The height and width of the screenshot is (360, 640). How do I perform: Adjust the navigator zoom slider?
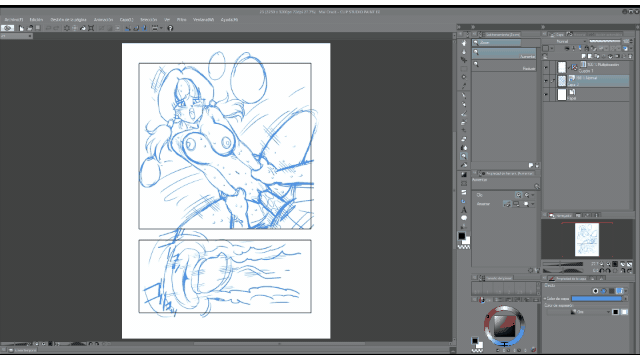tap(564, 264)
